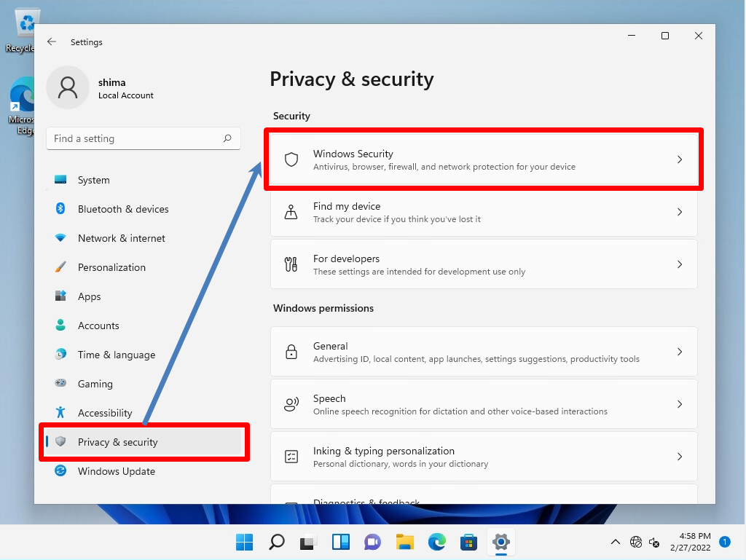The height and width of the screenshot is (560, 746).
Task: Open Windows Security settings
Action: pyautogui.click(x=484, y=159)
